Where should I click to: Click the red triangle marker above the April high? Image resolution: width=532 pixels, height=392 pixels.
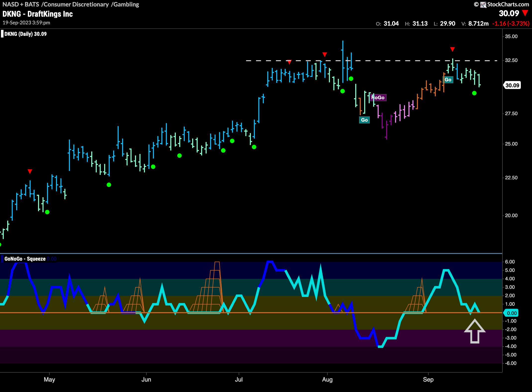pos(30,171)
